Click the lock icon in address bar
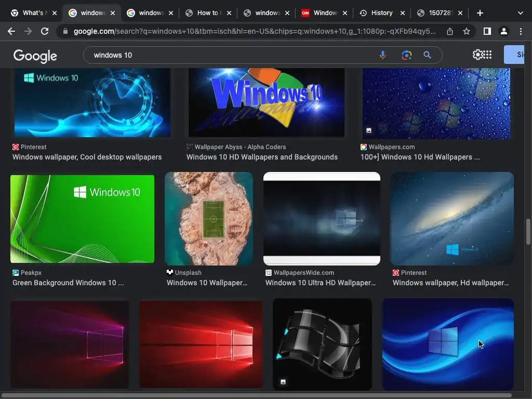532x399 pixels. (65, 31)
